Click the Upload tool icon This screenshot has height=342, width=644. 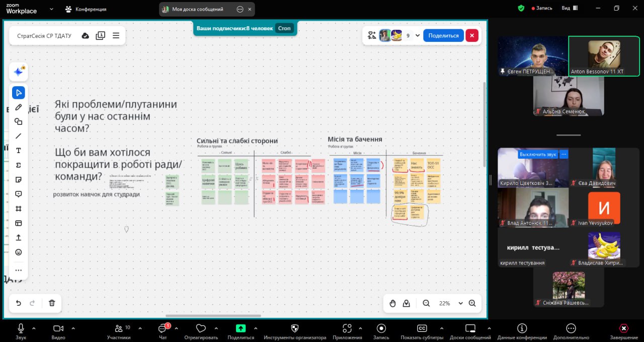(x=19, y=237)
